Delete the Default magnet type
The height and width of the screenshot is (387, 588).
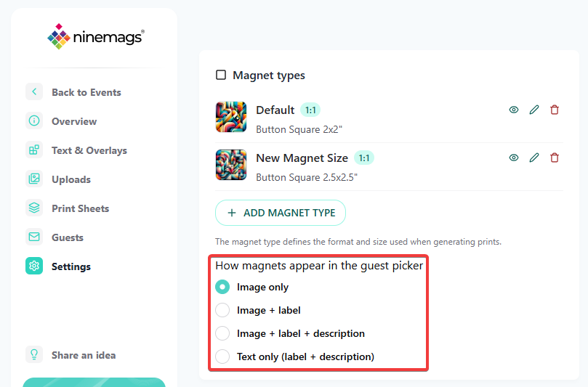(x=555, y=110)
